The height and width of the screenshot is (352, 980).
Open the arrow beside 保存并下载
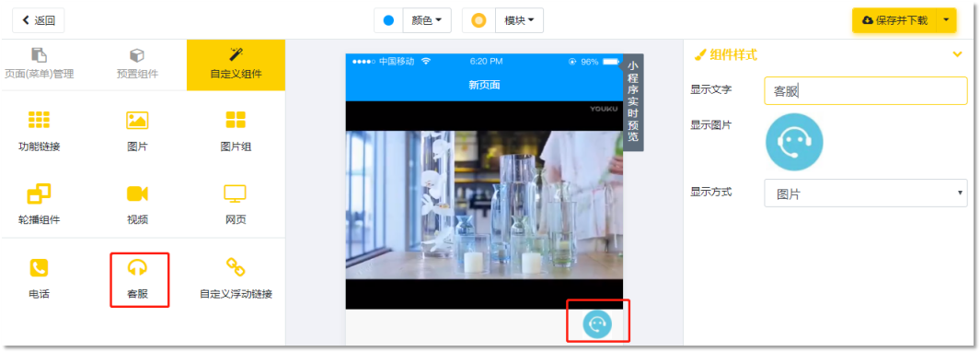click(946, 20)
